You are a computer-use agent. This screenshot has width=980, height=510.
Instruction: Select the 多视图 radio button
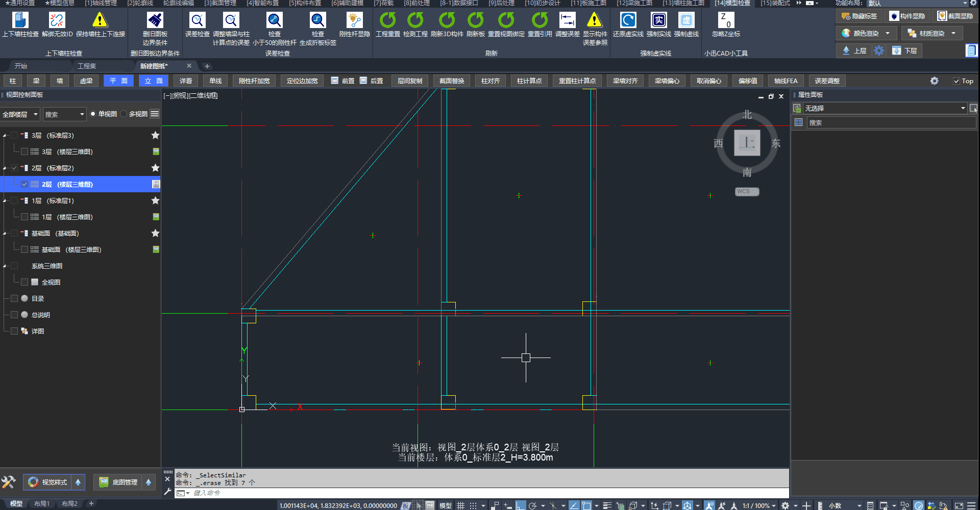(124, 114)
